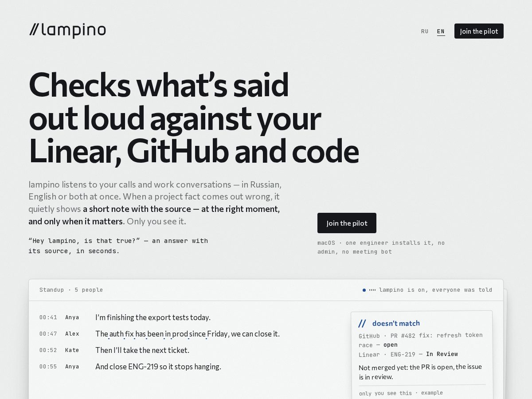
Task: Click the line 'I'm finishing the export tests today.'
Action: pyautogui.click(x=153, y=317)
